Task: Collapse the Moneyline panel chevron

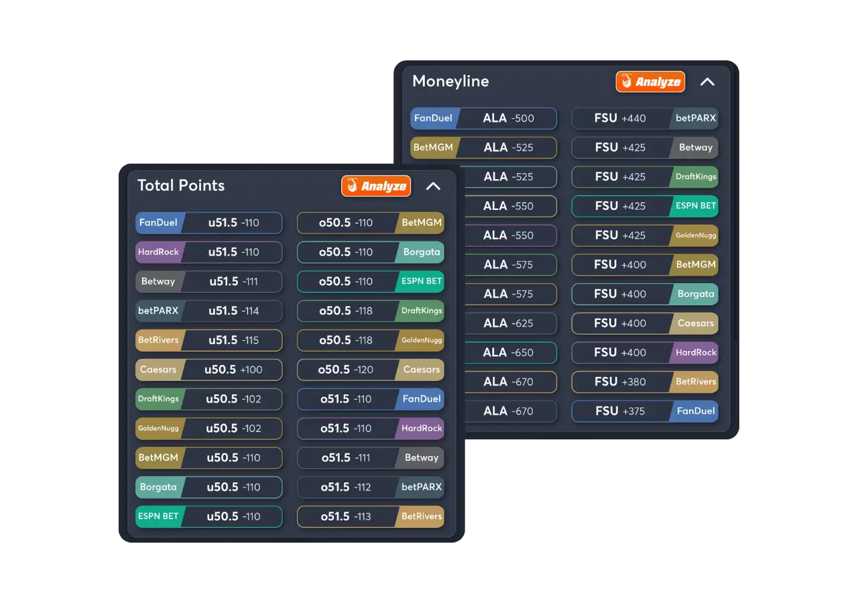Action: pyautogui.click(x=707, y=82)
